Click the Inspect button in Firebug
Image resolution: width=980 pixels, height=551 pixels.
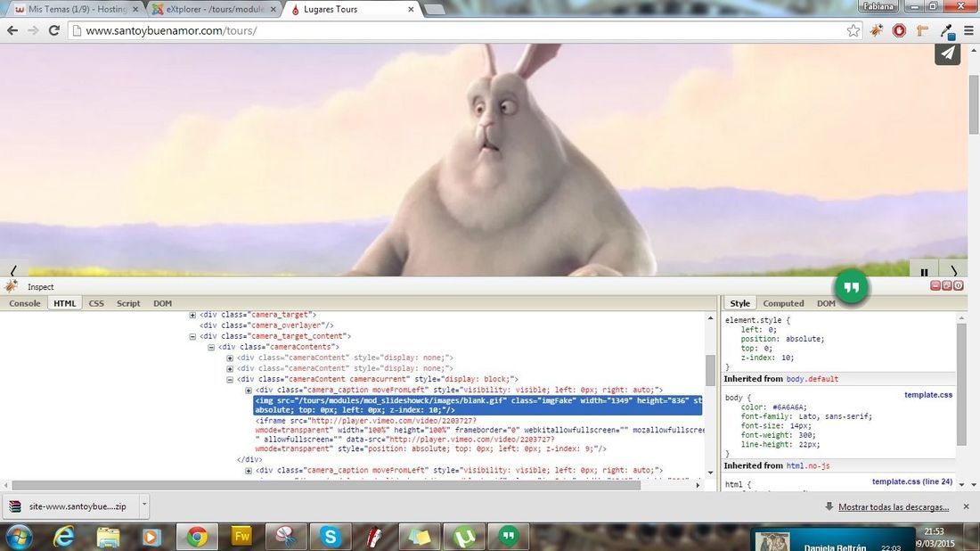[41, 287]
